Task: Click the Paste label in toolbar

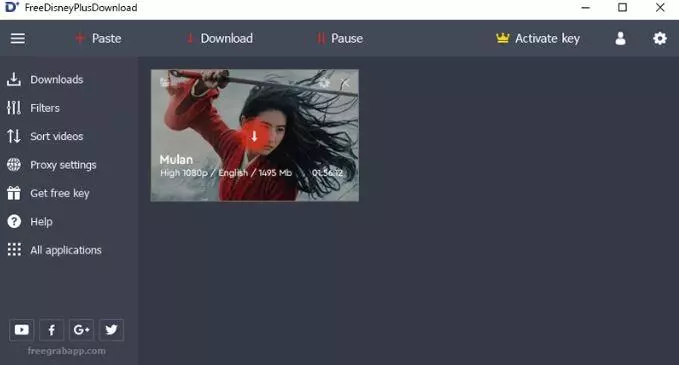Action: 107,39
